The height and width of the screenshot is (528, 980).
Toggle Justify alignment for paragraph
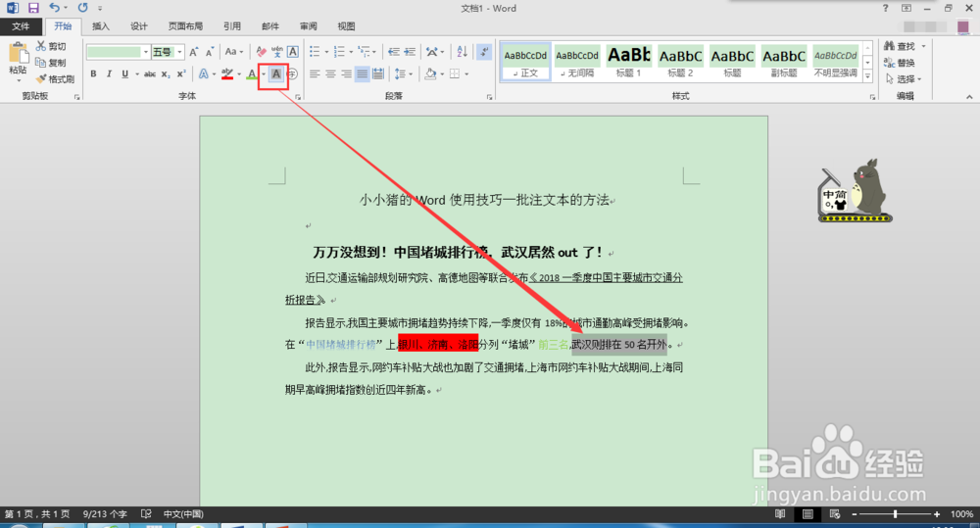click(x=362, y=74)
